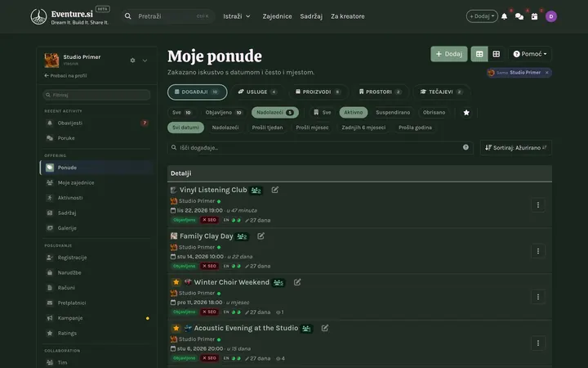Screen dimensions: 588x368
Task: Switch to list view layout
Action: [x=479, y=54]
